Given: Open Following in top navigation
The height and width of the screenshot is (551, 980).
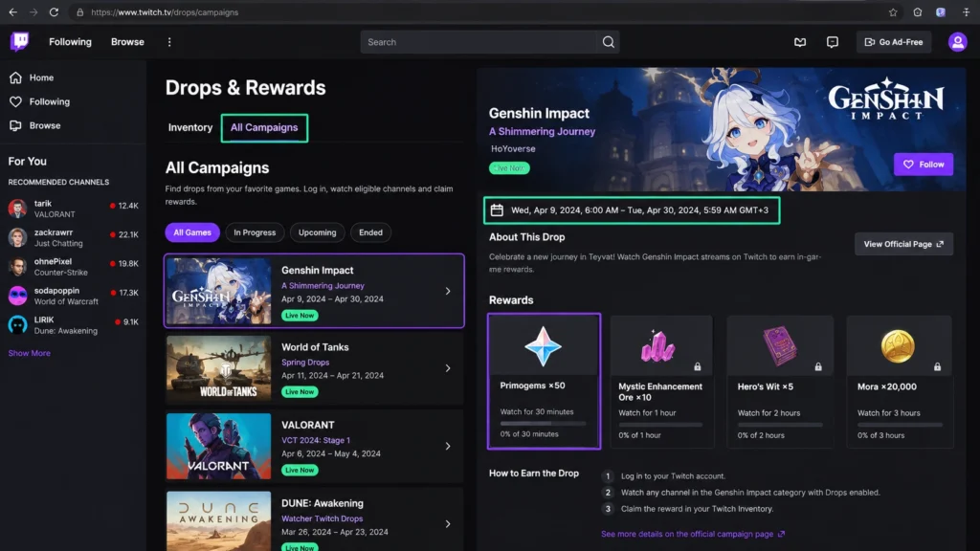Looking at the screenshot, I should point(70,42).
